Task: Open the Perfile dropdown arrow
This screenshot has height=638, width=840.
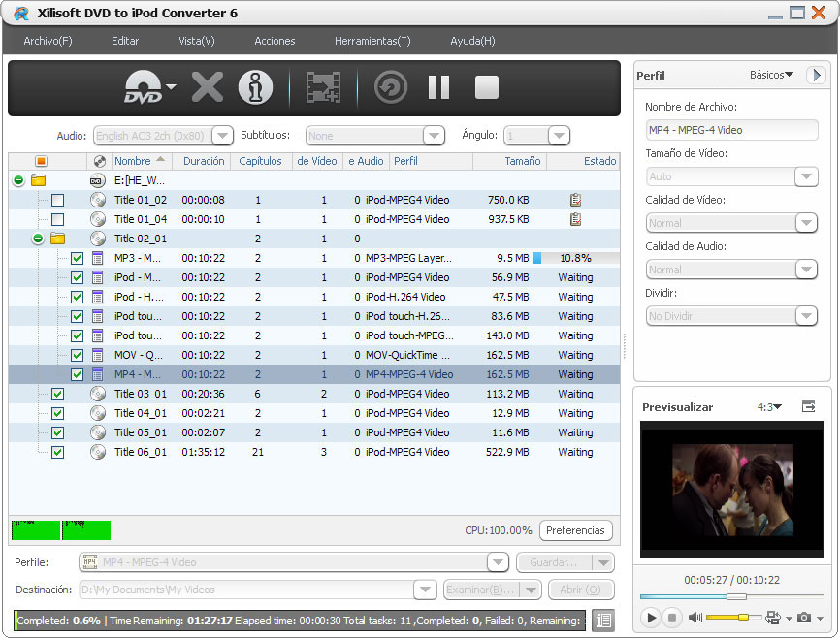Action: click(498, 562)
